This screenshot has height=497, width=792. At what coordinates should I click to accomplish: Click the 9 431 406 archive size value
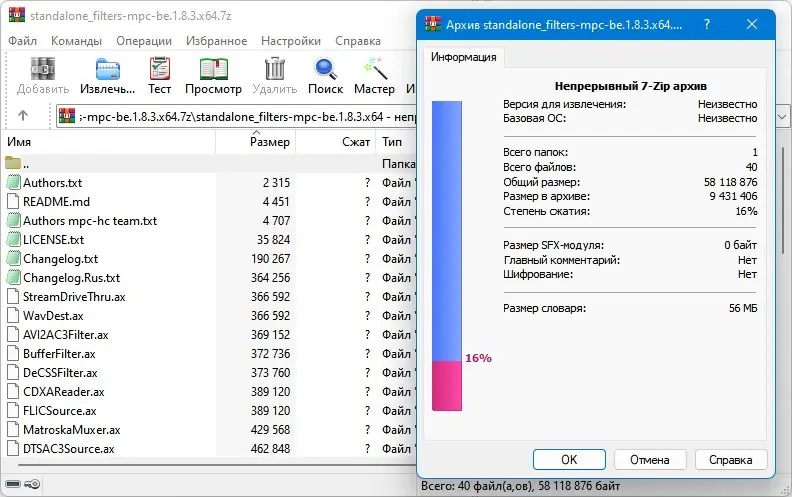click(x=733, y=196)
